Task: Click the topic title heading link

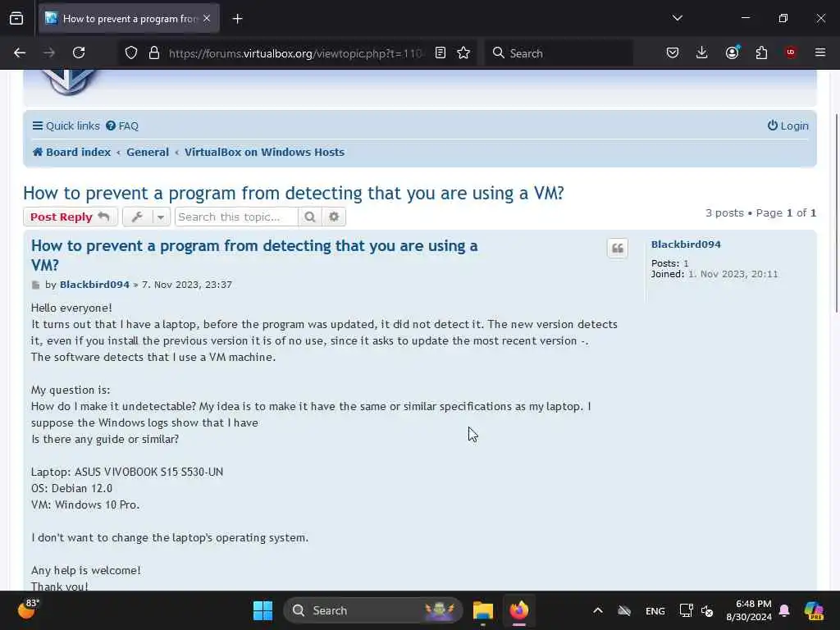Action: point(294,193)
